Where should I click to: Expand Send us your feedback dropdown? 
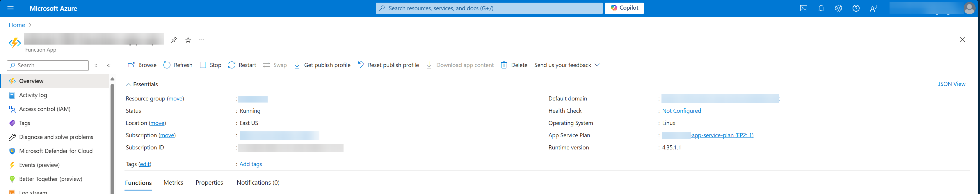[x=567, y=65]
